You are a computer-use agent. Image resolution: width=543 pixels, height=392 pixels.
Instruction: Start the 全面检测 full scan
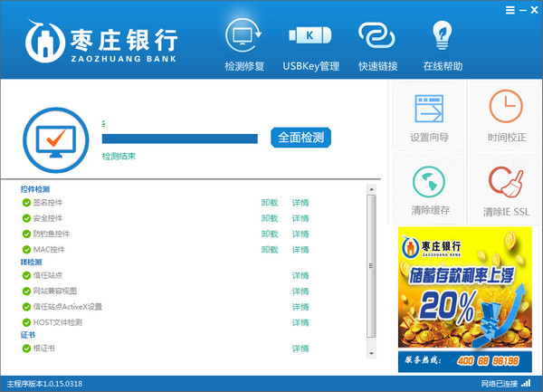point(301,138)
